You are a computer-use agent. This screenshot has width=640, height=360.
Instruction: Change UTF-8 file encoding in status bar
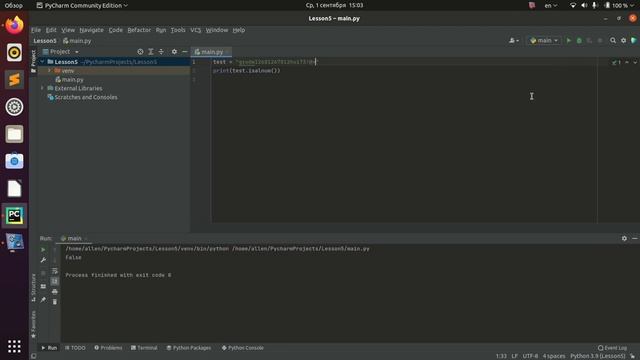tap(530, 356)
